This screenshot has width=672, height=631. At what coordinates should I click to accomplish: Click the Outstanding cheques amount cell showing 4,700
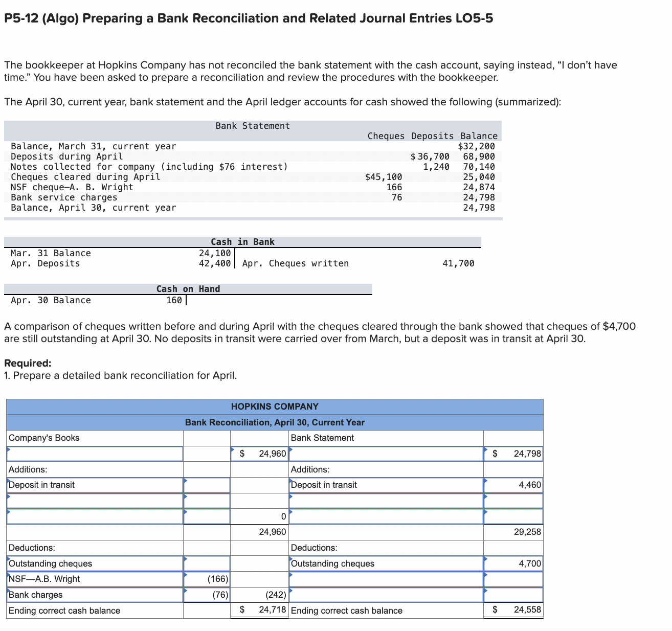pos(513,563)
